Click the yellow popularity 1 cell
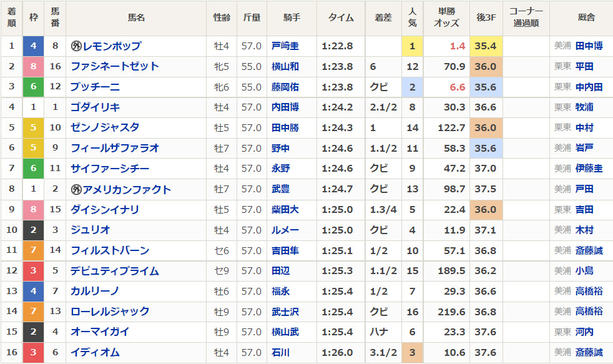Viewport: 613px width, 364px height. tap(412, 46)
